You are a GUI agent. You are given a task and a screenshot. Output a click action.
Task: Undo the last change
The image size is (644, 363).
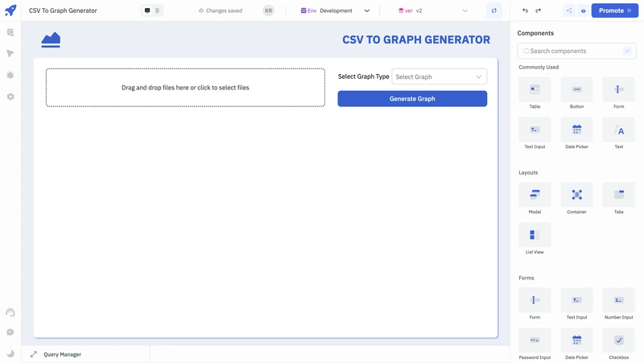click(525, 10)
